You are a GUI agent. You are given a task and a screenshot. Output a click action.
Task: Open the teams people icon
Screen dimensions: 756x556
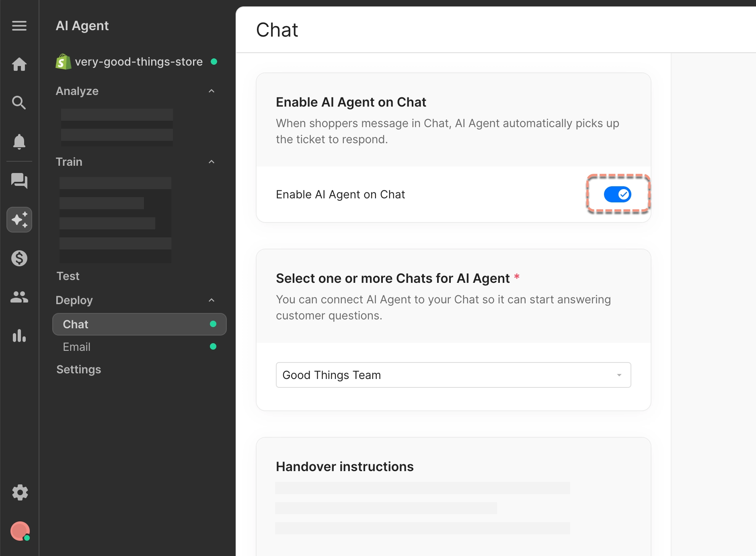point(19,297)
